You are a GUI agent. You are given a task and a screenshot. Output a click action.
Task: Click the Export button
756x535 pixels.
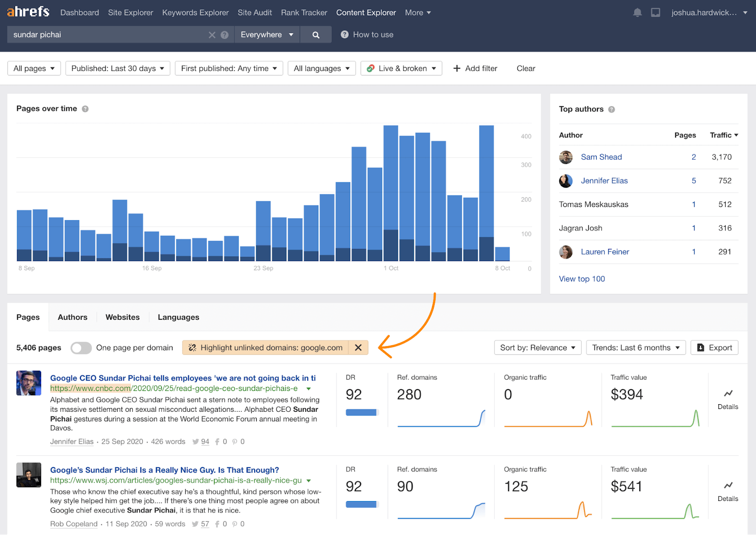714,348
